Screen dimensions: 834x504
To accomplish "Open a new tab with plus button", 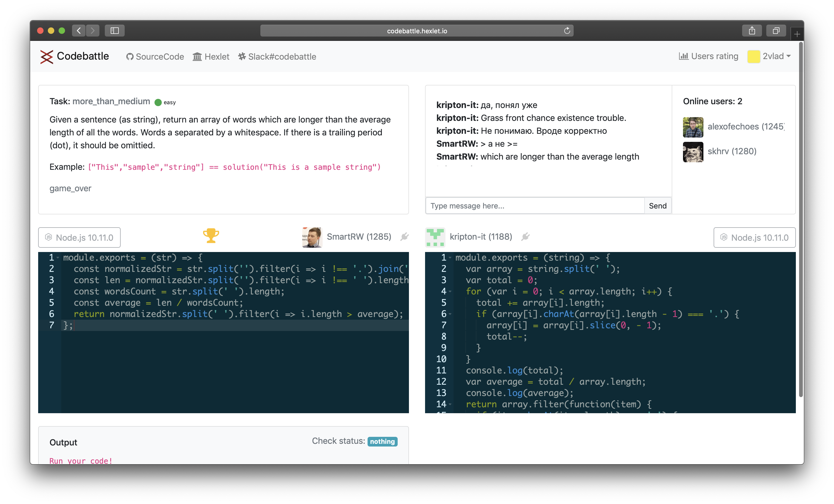I will point(797,34).
